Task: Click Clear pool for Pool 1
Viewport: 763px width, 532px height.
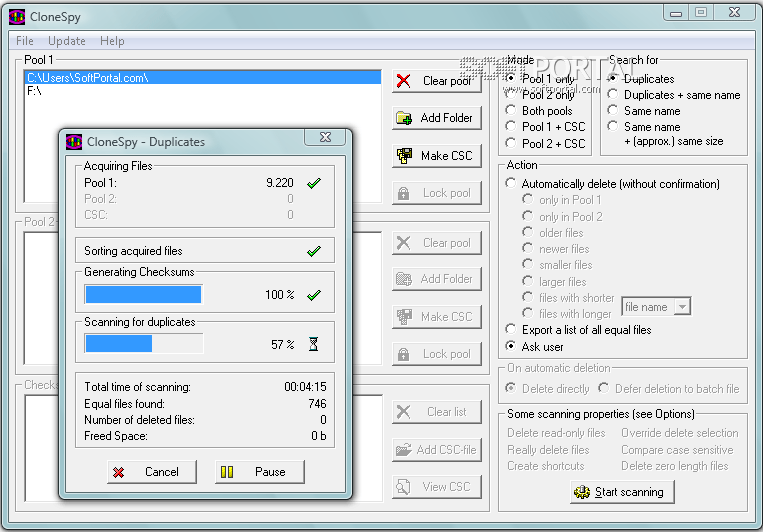Action: click(437, 81)
